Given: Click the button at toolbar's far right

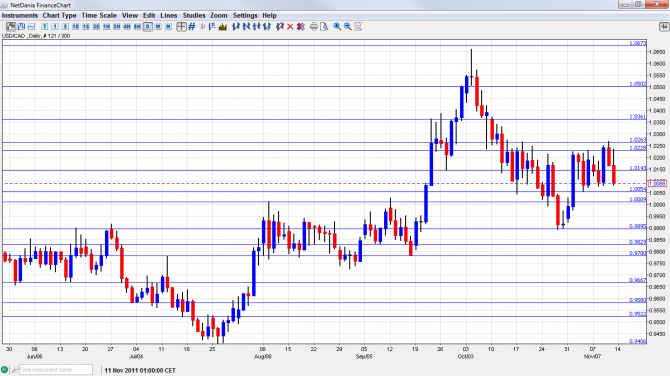Looking at the screenshot, I should 664,26.
